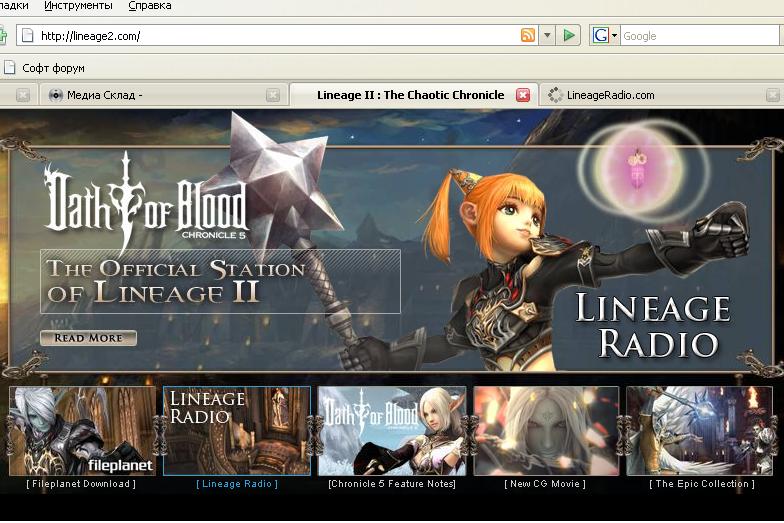
Task: Open The Epic Collection thumbnail image
Action: coord(700,431)
